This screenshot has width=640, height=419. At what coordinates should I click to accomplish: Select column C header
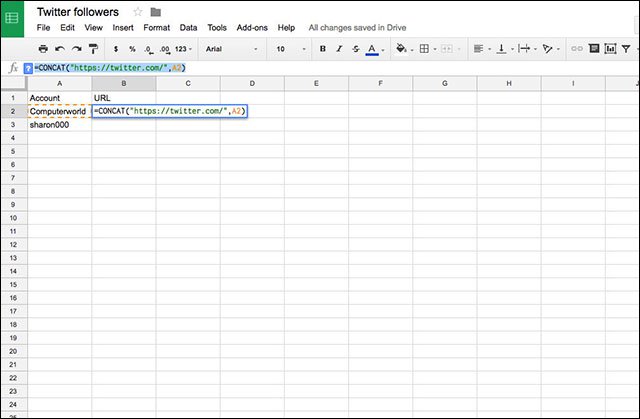click(x=188, y=83)
